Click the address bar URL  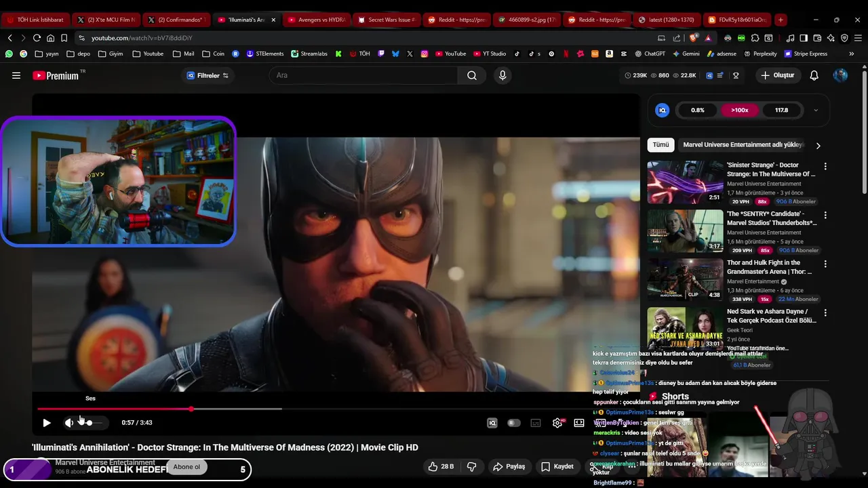pyautogui.click(x=142, y=38)
